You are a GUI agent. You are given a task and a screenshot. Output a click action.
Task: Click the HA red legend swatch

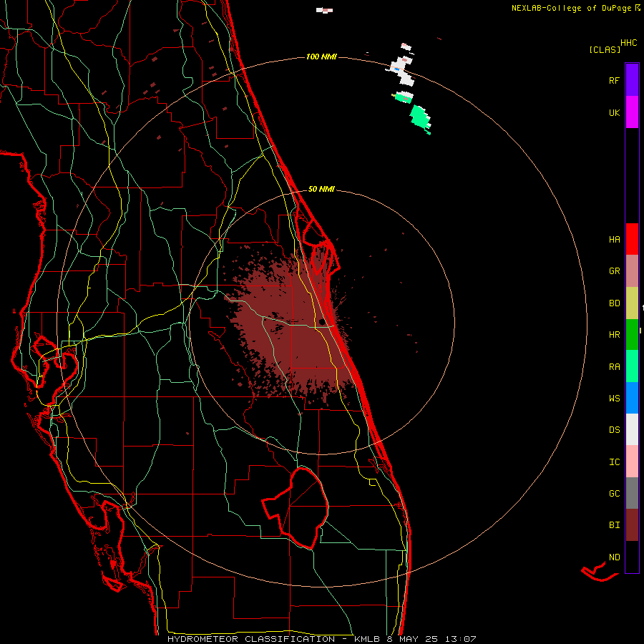click(632, 239)
